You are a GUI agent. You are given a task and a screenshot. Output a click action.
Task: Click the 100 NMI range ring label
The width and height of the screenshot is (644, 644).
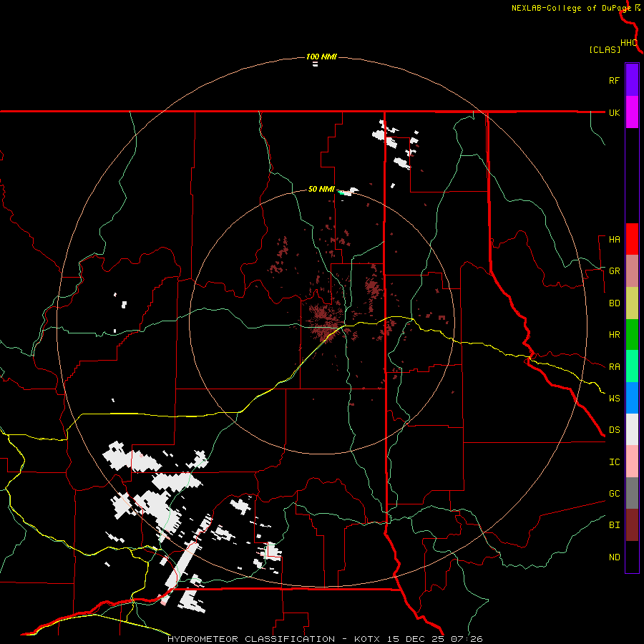[321, 57]
